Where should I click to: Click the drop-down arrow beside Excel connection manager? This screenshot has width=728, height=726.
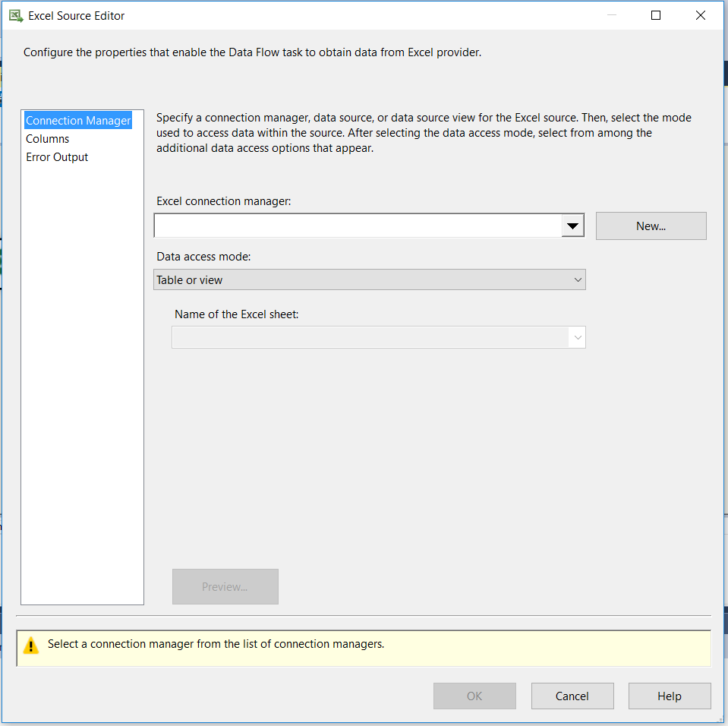573,226
